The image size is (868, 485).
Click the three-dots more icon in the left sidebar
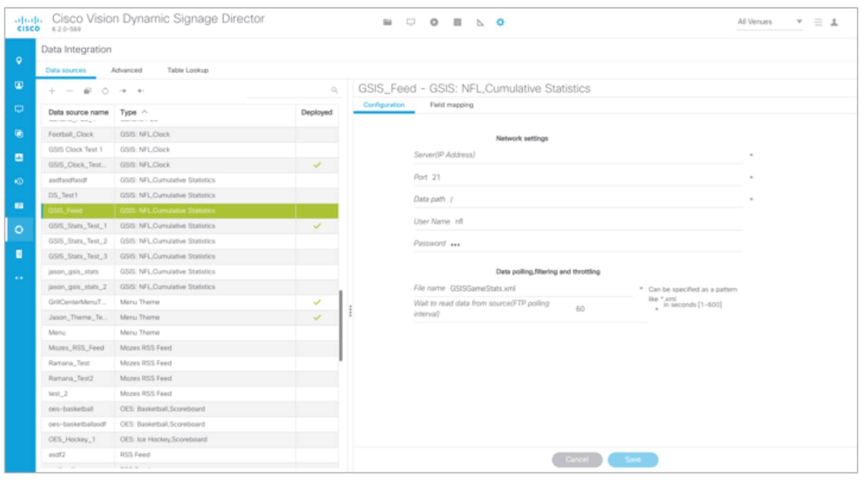19,278
